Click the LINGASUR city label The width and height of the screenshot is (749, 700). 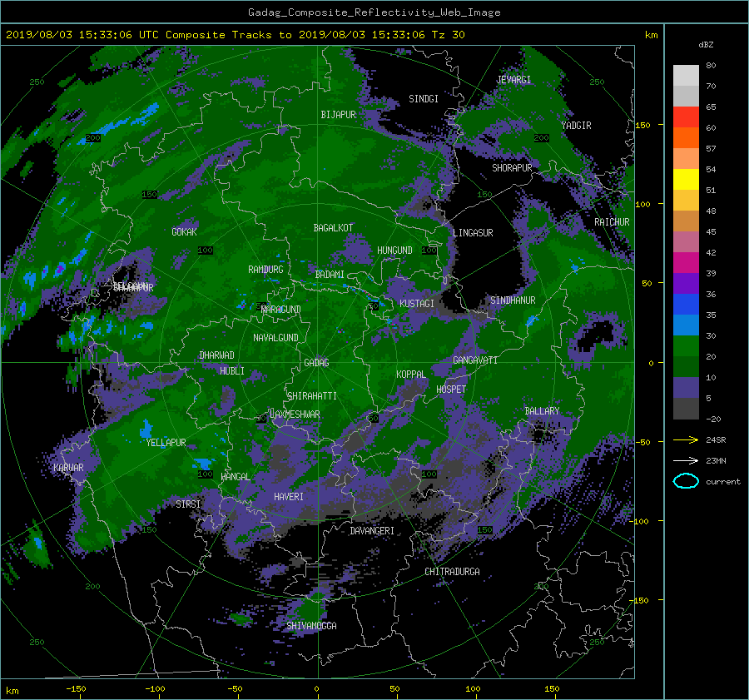point(473,233)
